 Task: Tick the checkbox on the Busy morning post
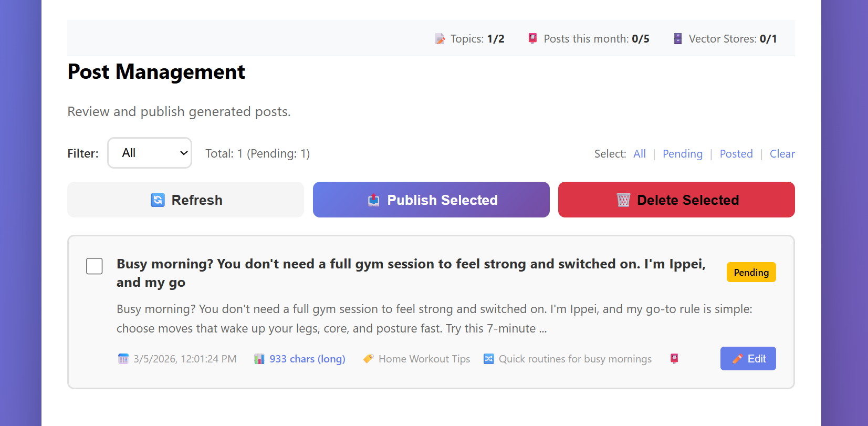point(95,266)
